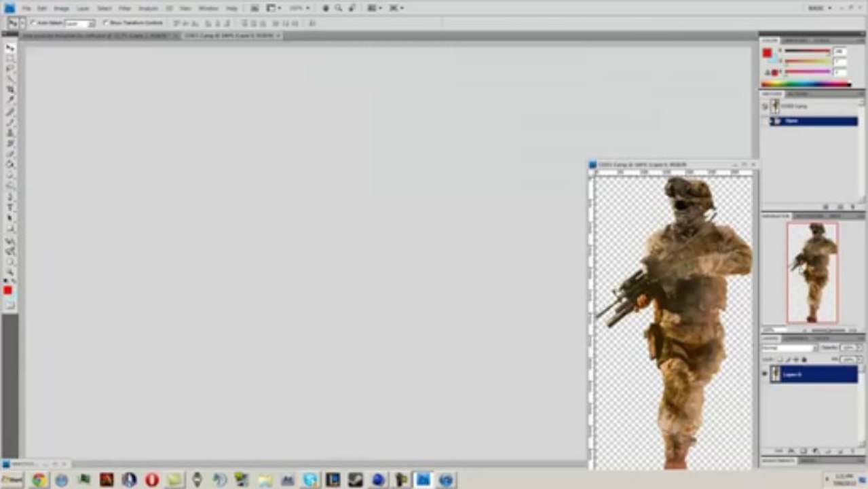
Task: Toggle the Auto-Select checkbox
Action: pyautogui.click(x=33, y=23)
